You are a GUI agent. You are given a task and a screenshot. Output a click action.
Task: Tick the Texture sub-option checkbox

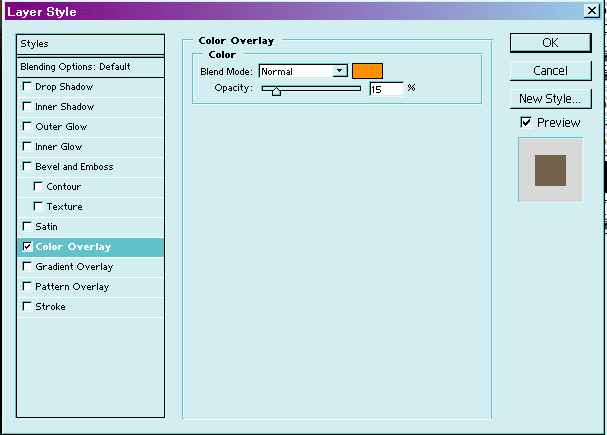pos(38,207)
